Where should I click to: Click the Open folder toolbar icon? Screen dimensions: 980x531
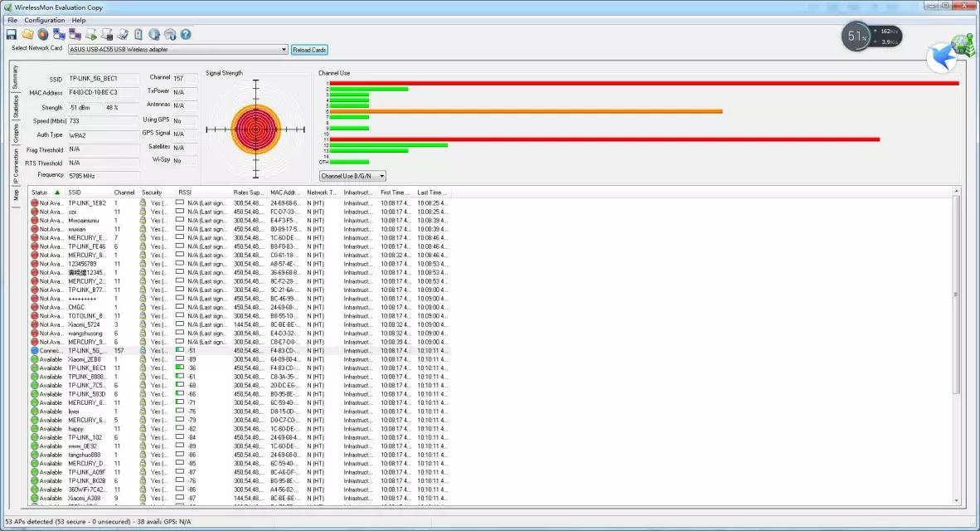(27, 34)
